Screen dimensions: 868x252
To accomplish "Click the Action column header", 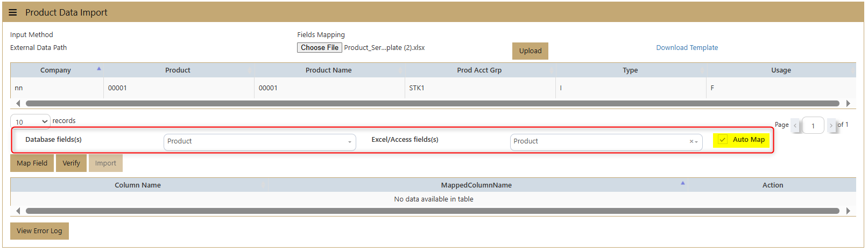I will pos(773,185).
